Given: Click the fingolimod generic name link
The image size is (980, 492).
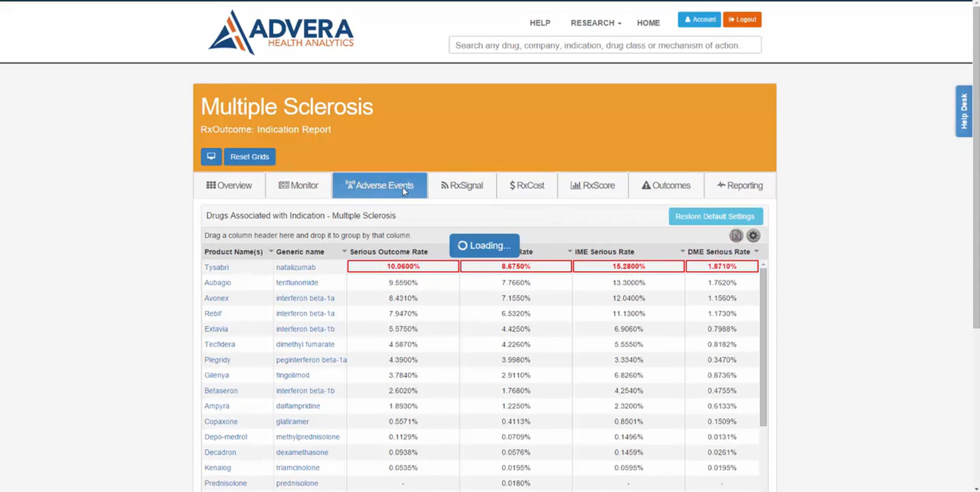Looking at the screenshot, I should click(x=292, y=375).
